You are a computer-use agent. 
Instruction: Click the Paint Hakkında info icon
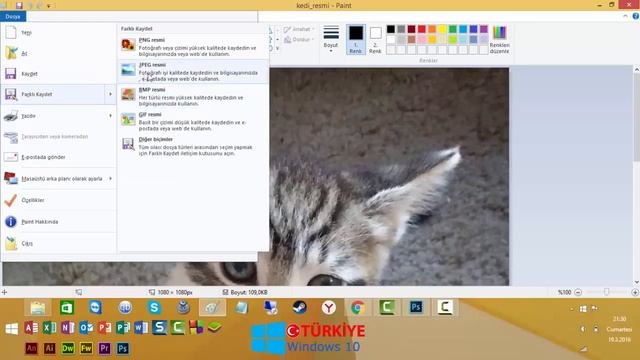(x=11, y=222)
